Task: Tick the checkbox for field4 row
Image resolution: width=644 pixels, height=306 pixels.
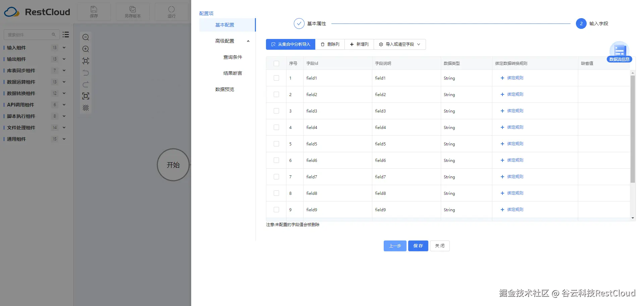Action: [276, 127]
